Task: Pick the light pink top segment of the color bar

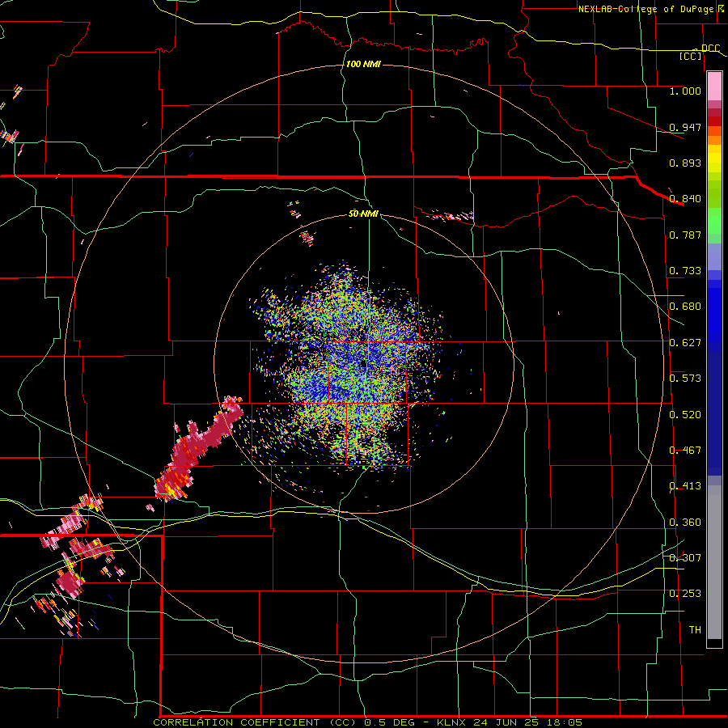Action: tap(714, 87)
